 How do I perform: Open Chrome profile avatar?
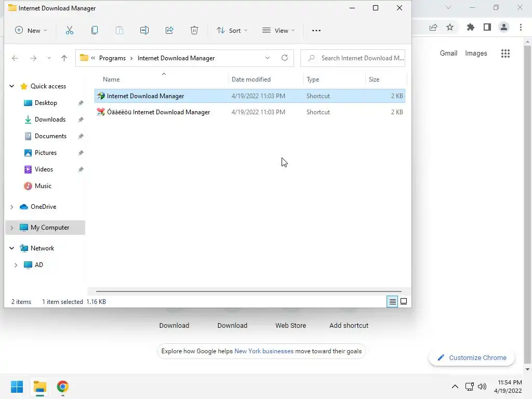(504, 27)
